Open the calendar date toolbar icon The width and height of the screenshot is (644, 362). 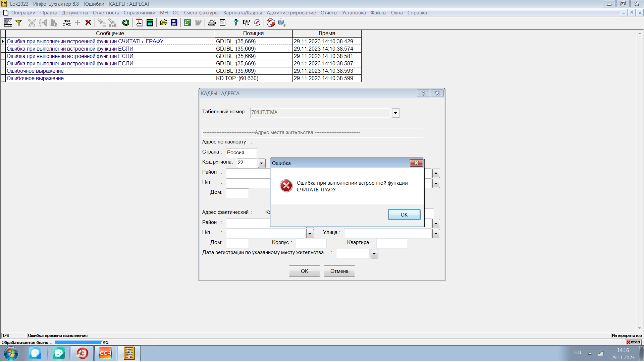[x=139, y=23]
